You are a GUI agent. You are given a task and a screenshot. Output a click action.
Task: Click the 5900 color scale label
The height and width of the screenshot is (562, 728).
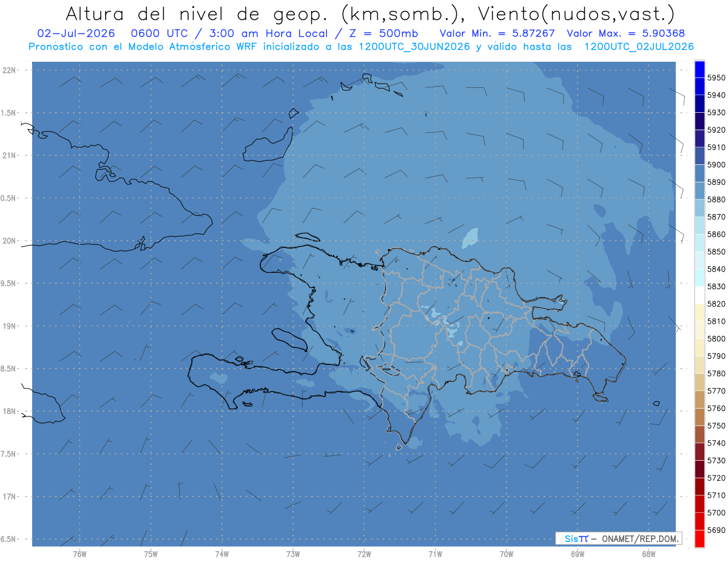pyautogui.click(x=716, y=165)
